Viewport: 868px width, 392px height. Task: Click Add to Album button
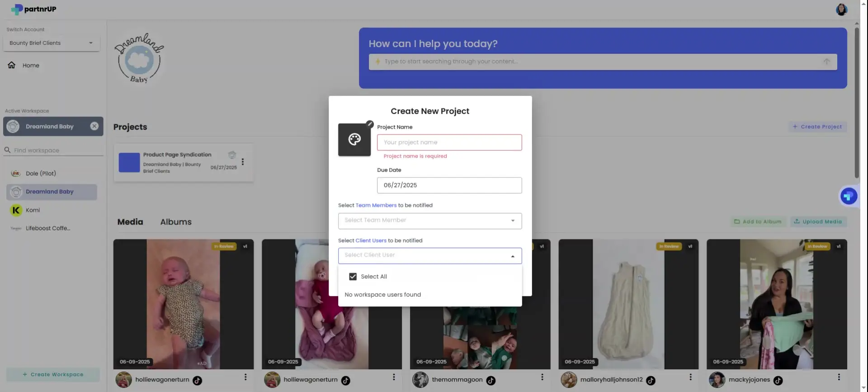pyautogui.click(x=758, y=222)
